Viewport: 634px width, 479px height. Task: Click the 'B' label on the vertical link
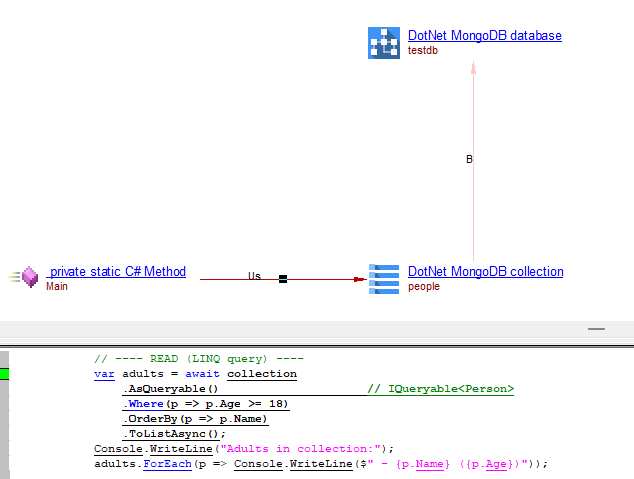(469, 159)
